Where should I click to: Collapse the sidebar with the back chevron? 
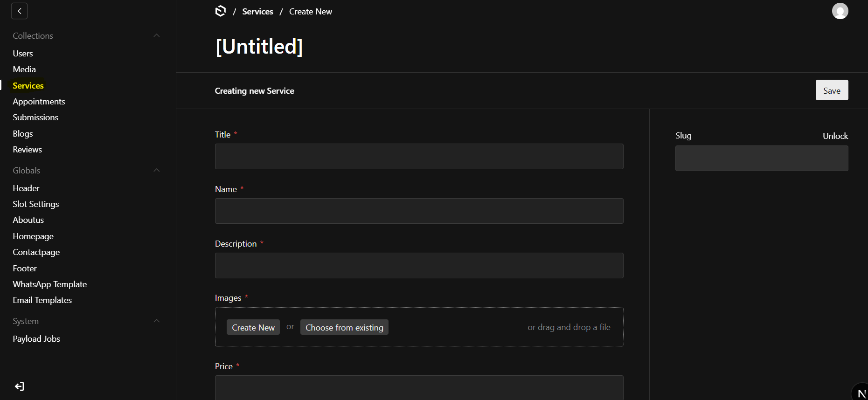[x=19, y=11]
